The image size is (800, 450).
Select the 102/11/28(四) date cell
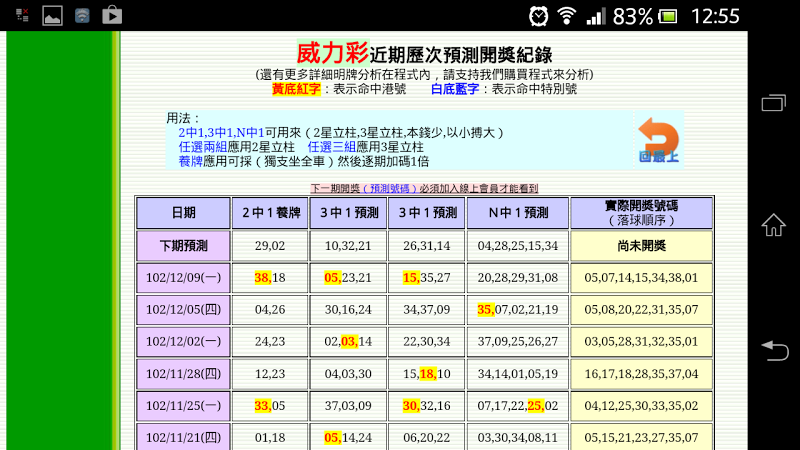(183, 373)
